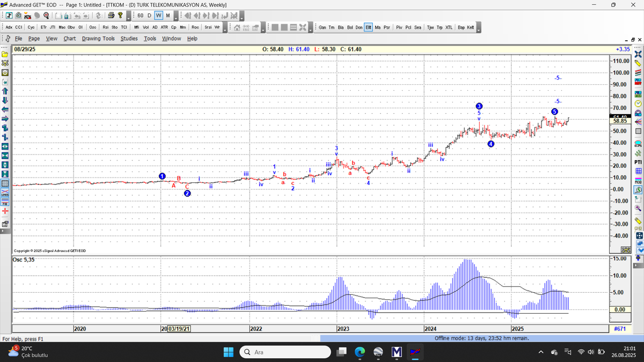Click the 03/19/21 date marker on time axis

(179, 328)
